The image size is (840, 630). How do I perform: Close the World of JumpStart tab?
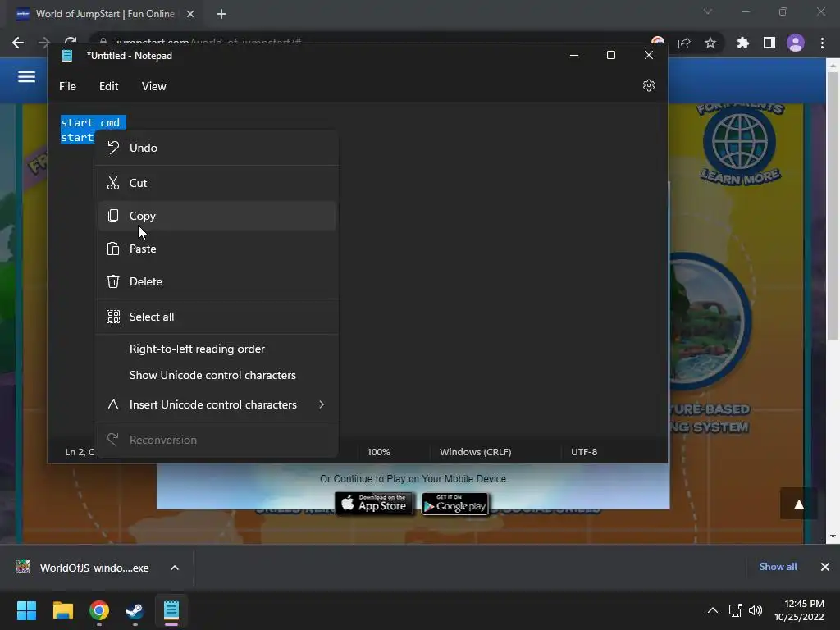[190, 14]
